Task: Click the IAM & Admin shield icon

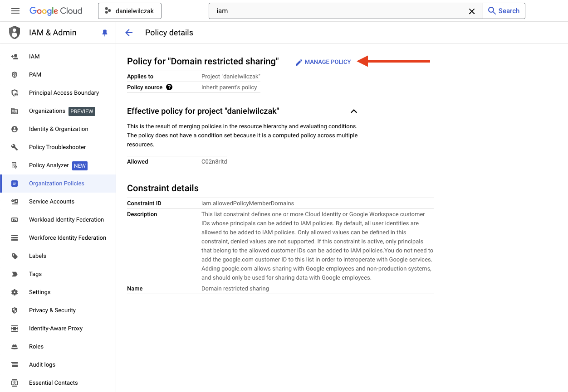Action: (15, 33)
